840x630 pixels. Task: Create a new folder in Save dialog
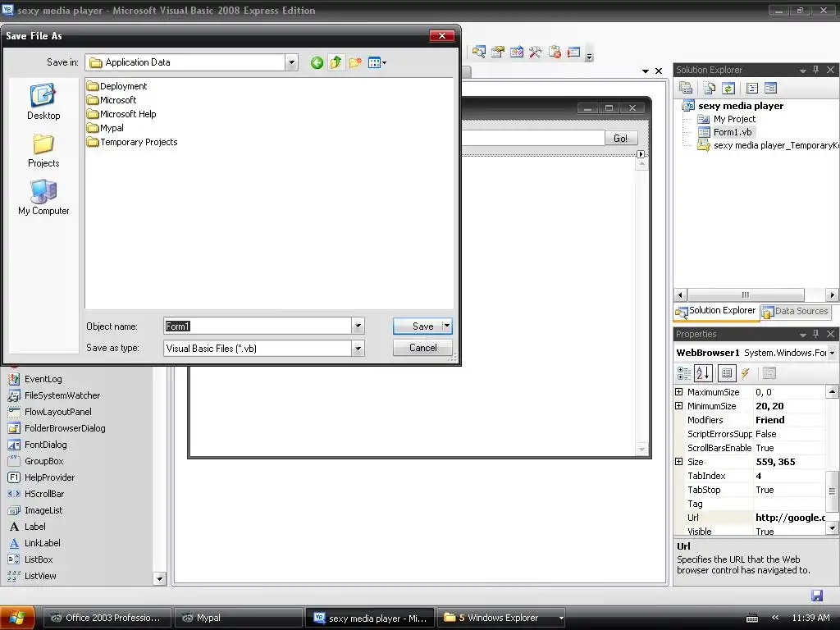(x=355, y=62)
